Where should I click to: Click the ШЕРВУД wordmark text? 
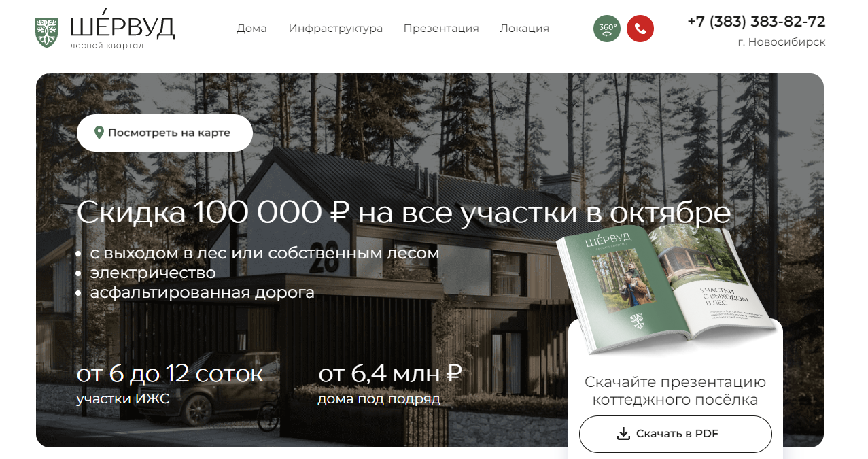[122, 26]
